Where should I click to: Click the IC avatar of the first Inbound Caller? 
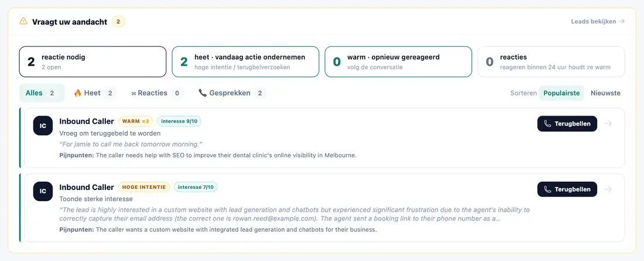tap(43, 126)
